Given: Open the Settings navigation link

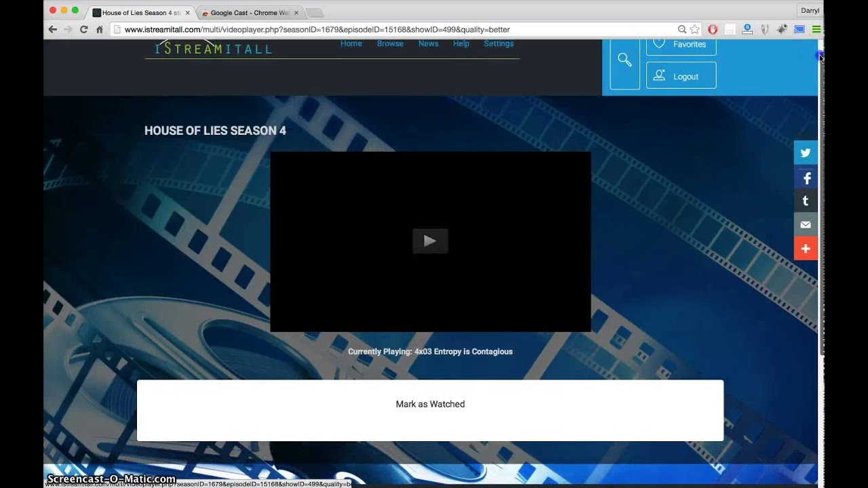Looking at the screenshot, I should click(498, 43).
